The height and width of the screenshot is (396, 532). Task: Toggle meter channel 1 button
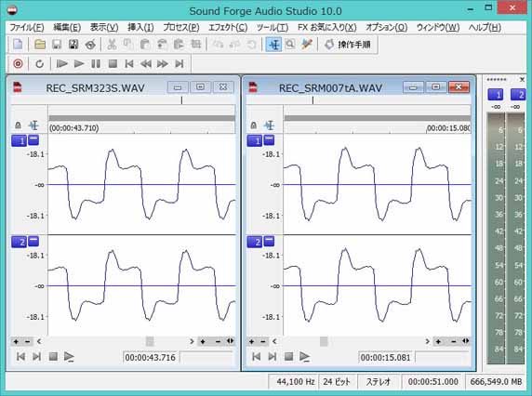[496, 95]
